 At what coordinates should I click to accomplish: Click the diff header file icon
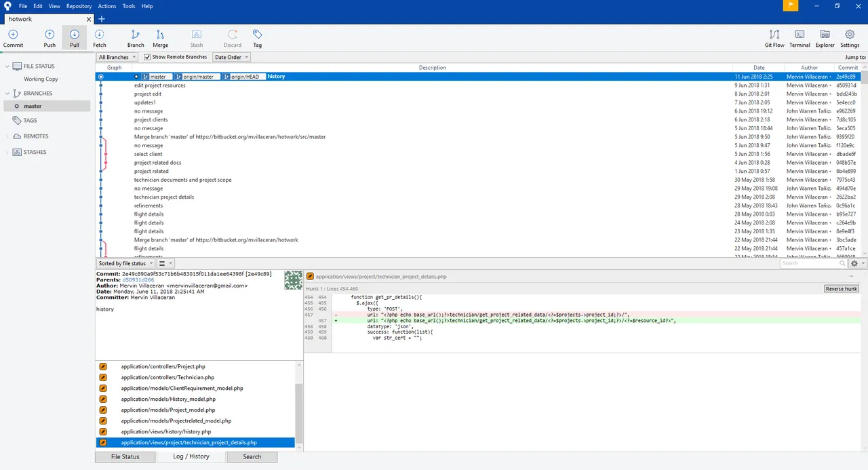(310, 277)
